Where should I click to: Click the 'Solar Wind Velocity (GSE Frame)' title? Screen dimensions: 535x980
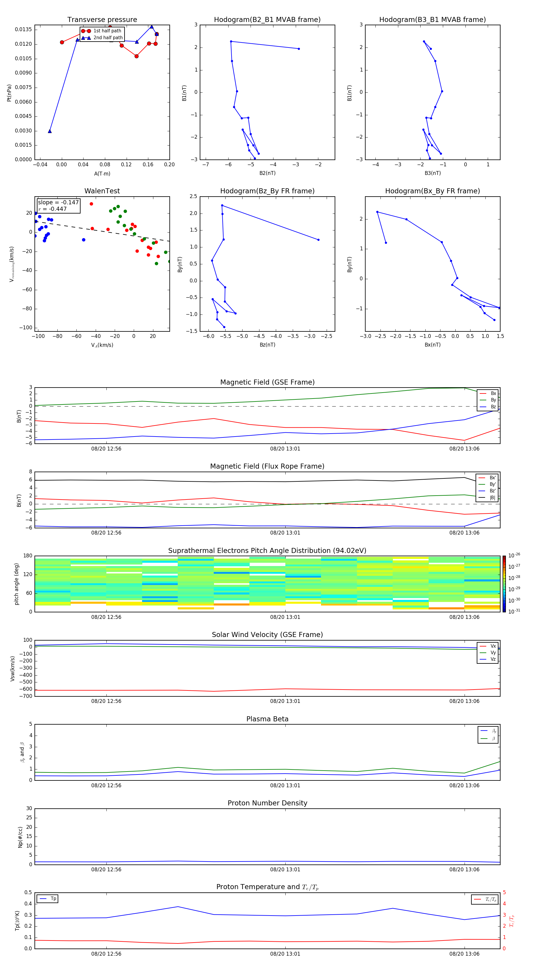tap(267, 635)
